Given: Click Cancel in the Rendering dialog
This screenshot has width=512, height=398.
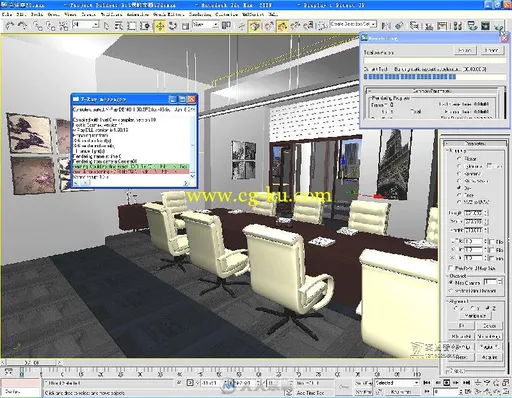Looking at the screenshot, I should 492,50.
